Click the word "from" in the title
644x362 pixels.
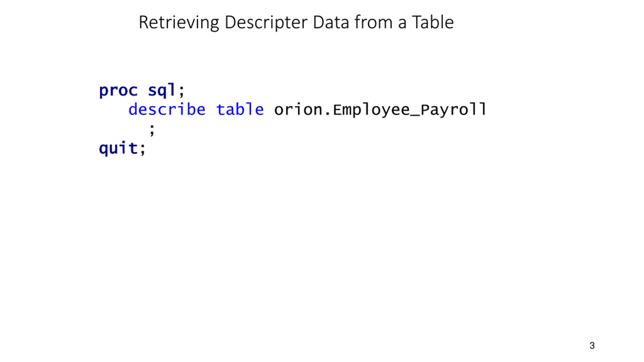(374, 22)
